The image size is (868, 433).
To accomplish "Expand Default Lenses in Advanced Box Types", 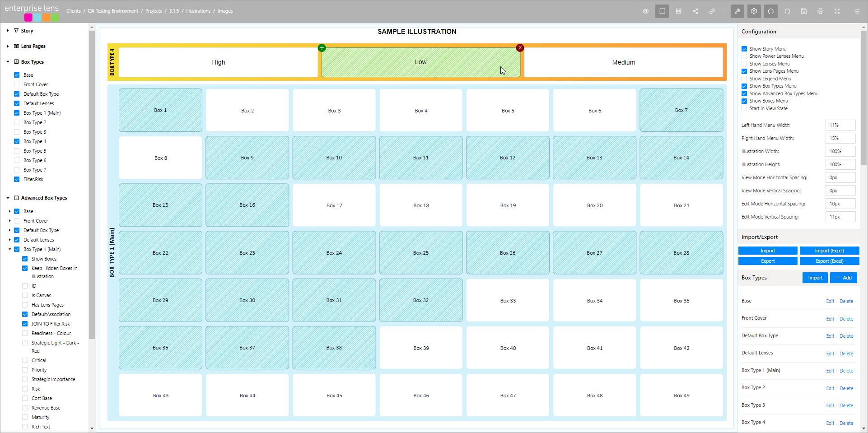I will tap(9, 240).
